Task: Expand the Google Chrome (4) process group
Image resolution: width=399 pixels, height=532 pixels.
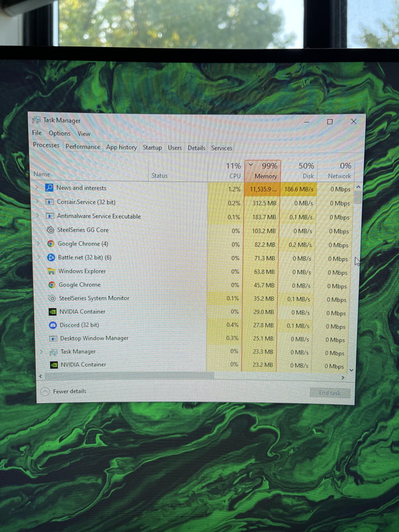Action: point(38,243)
